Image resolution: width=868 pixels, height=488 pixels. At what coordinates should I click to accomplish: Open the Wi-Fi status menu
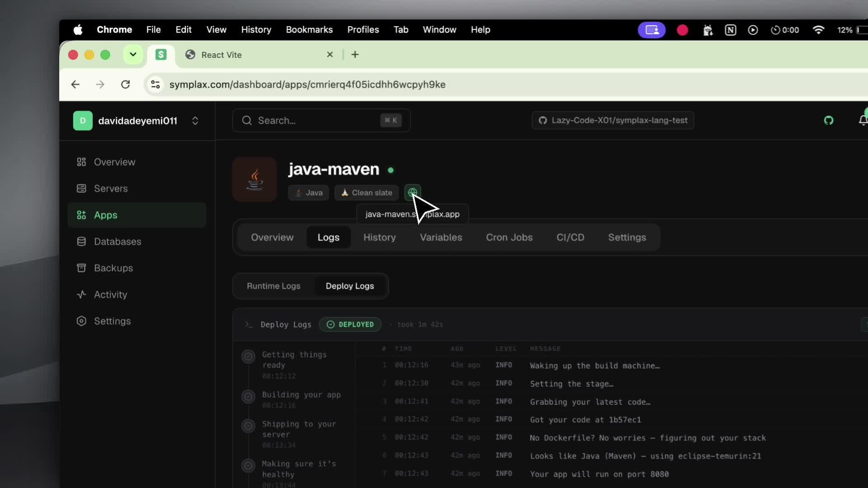pos(818,30)
